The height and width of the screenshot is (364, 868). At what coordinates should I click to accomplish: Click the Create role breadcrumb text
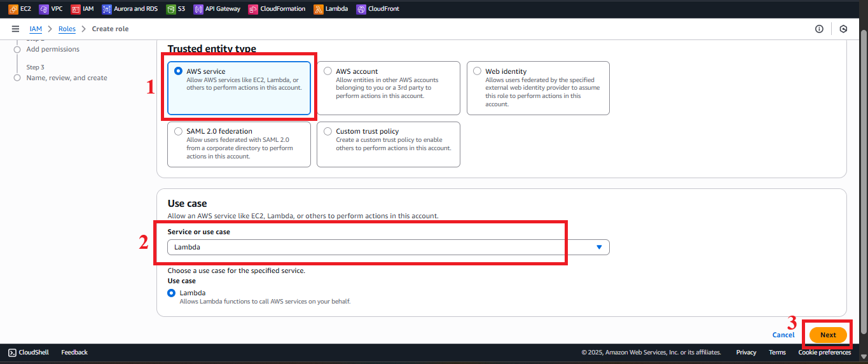click(110, 29)
